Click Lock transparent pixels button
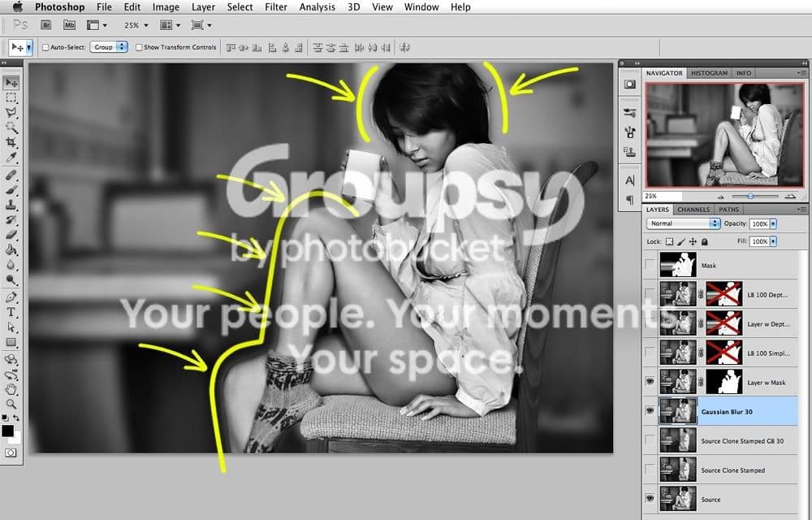Viewport: 812px width, 520px height. point(669,241)
